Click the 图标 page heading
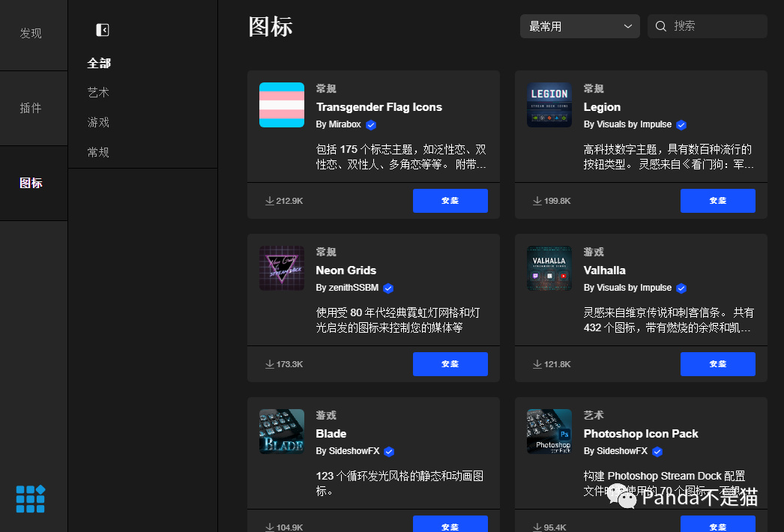This screenshot has height=532, width=784. coord(271,26)
